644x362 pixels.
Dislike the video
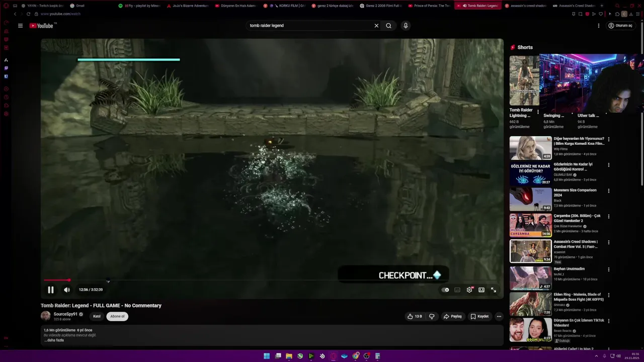tap(432, 316)
